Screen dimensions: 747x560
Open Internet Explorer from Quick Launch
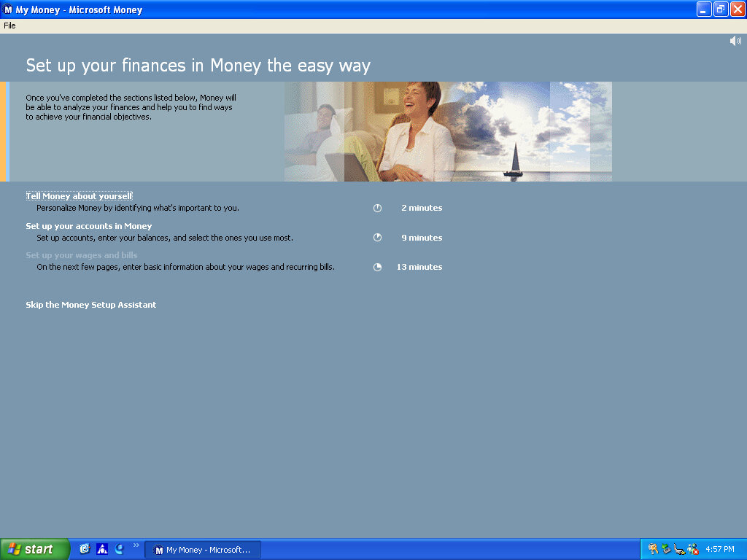click(x=120, y=549)
